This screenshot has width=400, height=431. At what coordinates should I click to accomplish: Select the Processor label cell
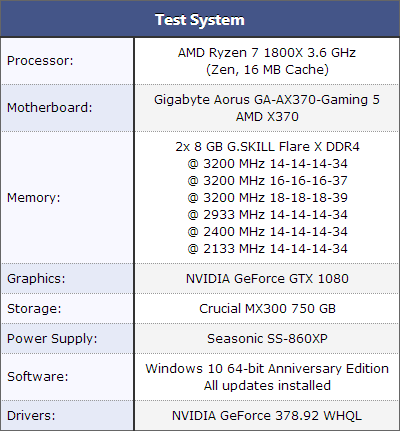click(67, 61)
